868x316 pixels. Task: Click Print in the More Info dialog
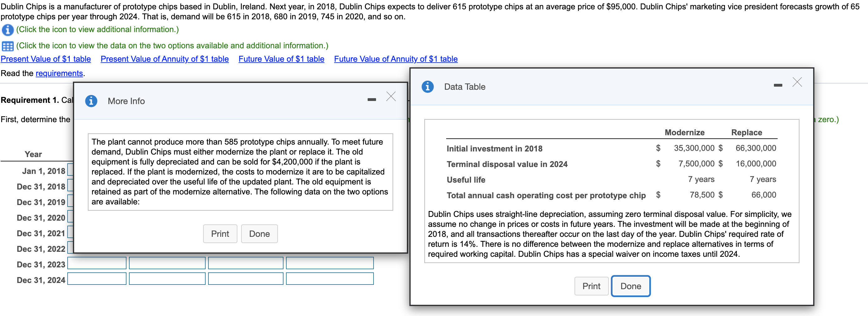(220, 234)
